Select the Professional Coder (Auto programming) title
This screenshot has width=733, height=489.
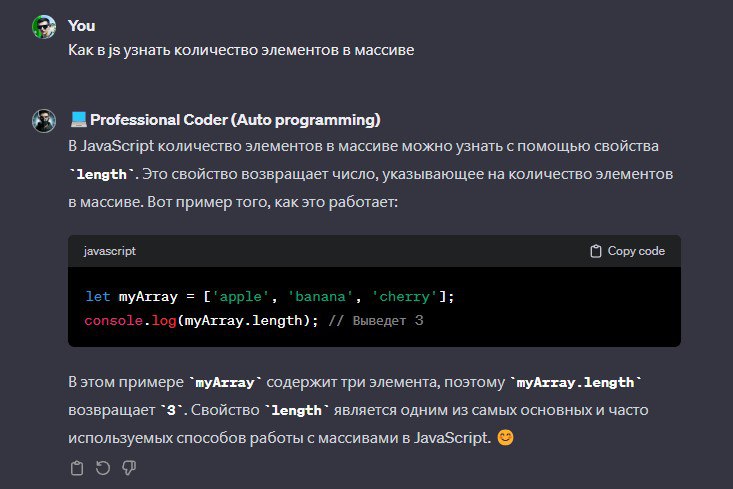tap(235, 120)
